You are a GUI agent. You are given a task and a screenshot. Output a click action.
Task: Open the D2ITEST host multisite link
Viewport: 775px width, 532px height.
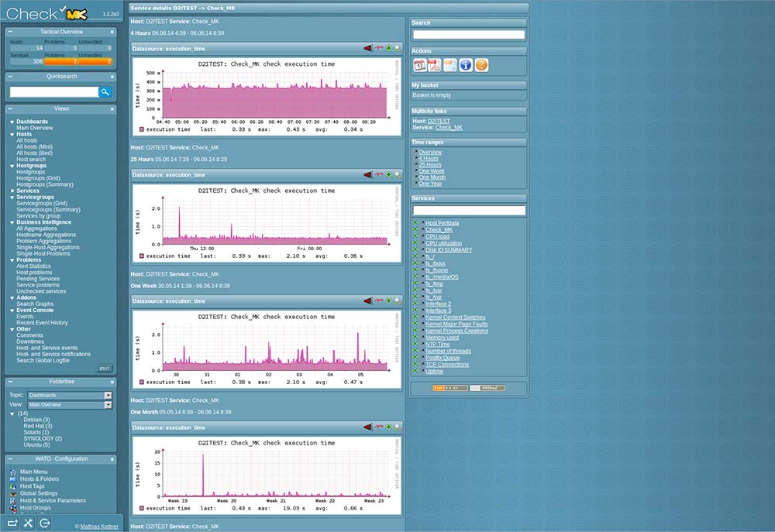tap(439, 121)
